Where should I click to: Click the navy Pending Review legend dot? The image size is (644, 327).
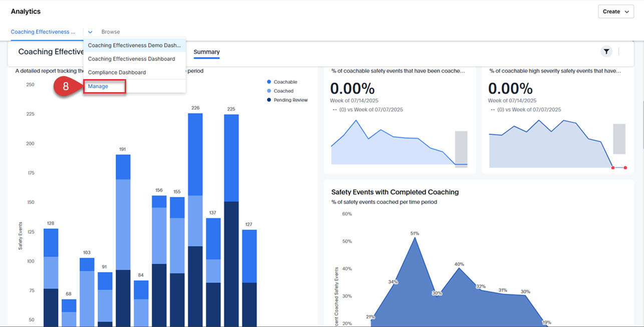pyautogui.click(x=268, y=99)
